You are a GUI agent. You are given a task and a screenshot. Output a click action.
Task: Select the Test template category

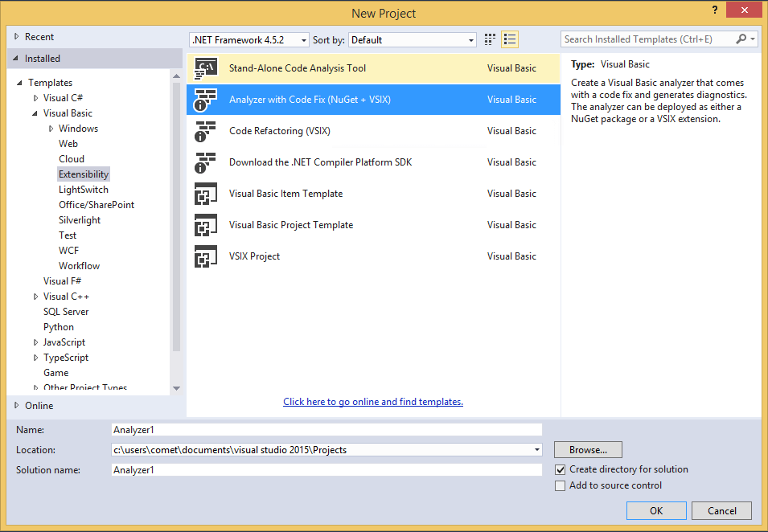coord(68,235)
